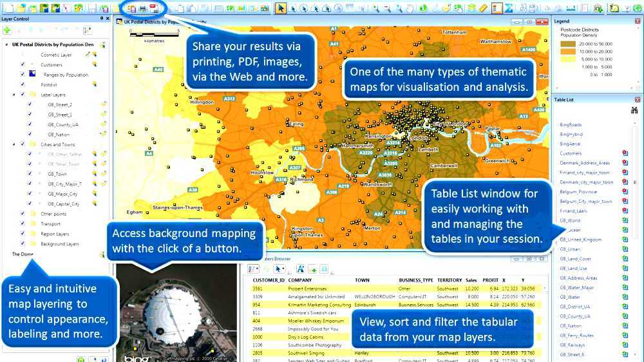Save with the floppy disk toolbar icon
Image resolution: width=644 pixels, height=362 pixels.
(92, 8)
